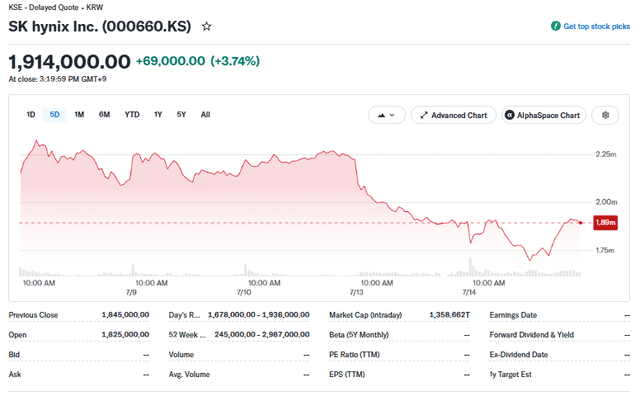
Task: Click the 7/14 date label on chart
Action: pos(469,293)
